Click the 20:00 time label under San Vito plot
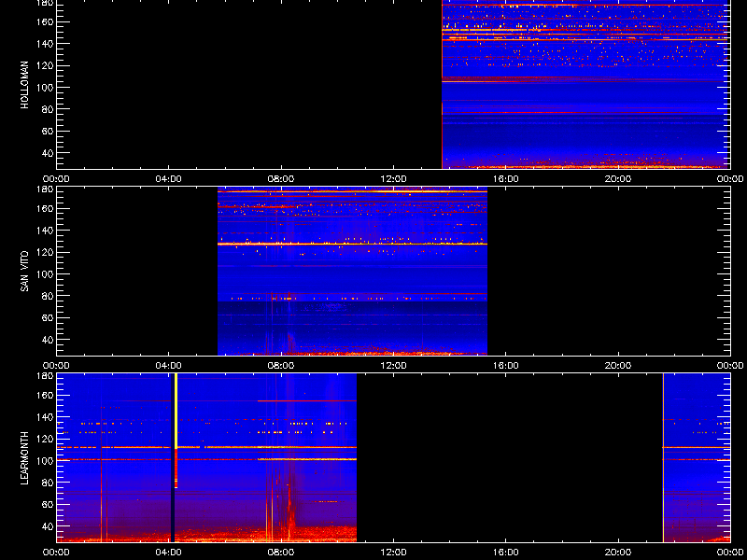747x560 pixels. pos(618,366)
